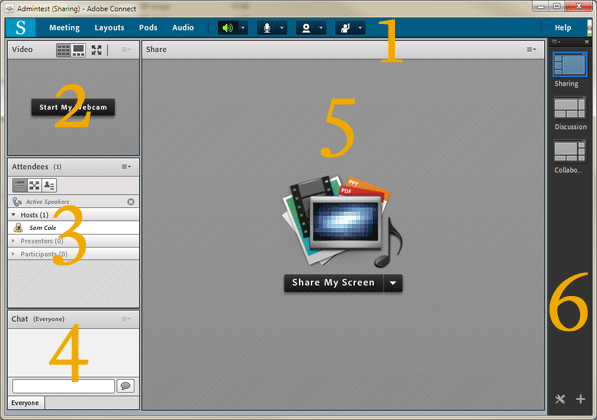Dismiss the Active Speakers bar
Screen dimensions: 597x420
click(131, 202)
